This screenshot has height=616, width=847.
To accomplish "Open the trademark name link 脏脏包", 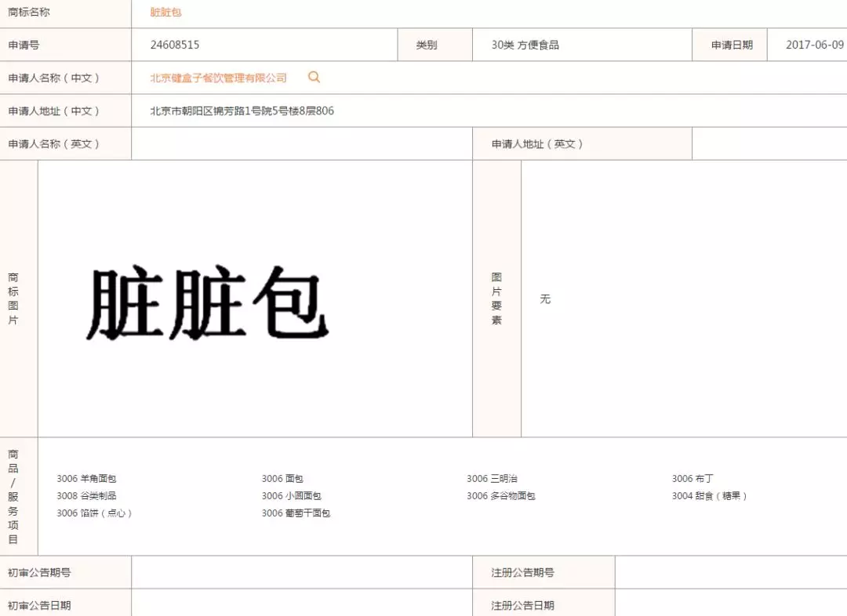I will click(165, 12).
